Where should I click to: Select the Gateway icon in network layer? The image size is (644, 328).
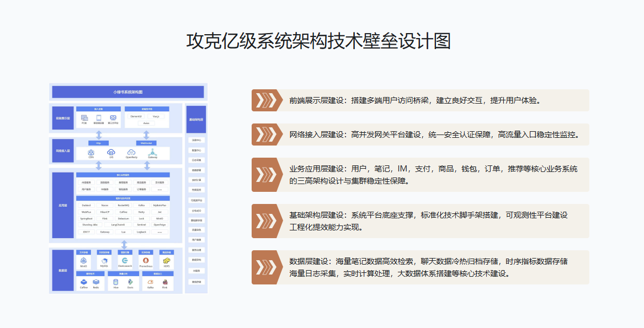[152, 152]
